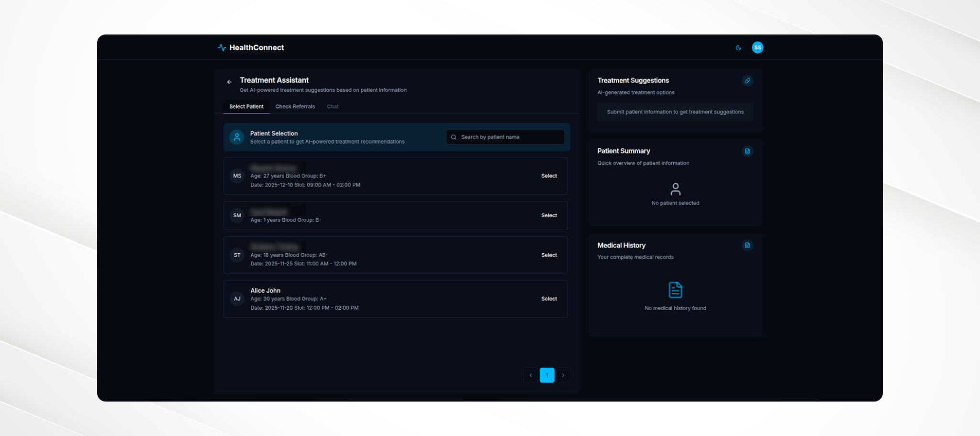This screenshot has height=436, width=980.
Task: Open the pill icon on Treatment Suggestions panel
Action: click(748, 80)
